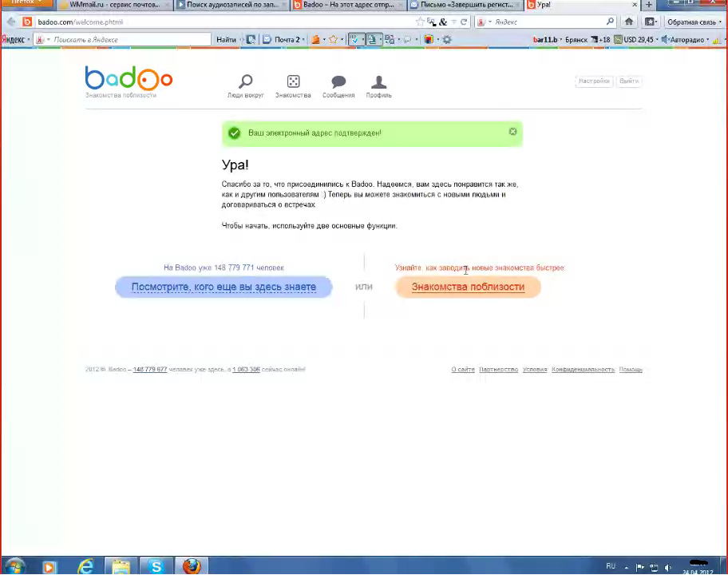Click Посмотрите, кого еще вы здесь знаете
This screenshot has height=575, width=728.
(224, 287)
